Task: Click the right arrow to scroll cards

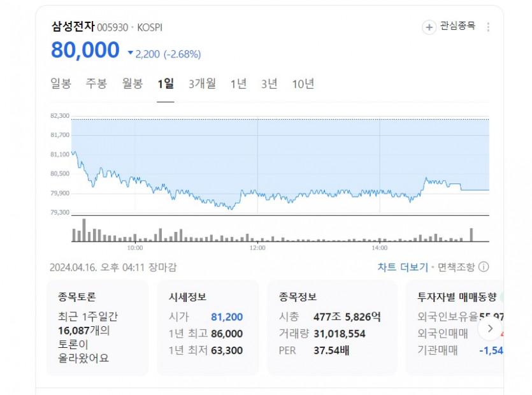Action: tap(490, 329)
